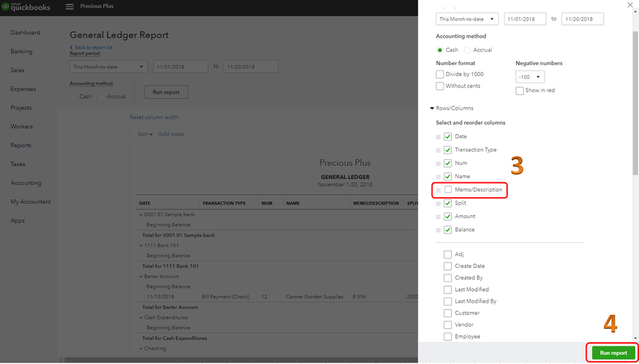Check the Create Date column option
This screenshot has height=364, width=639.
tap(448, 266)
